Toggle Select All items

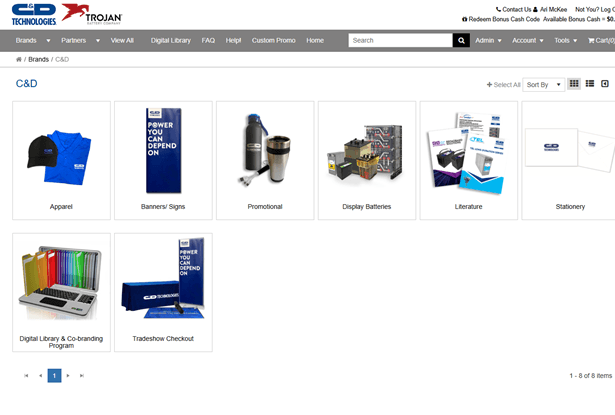(x=503, y=85)
